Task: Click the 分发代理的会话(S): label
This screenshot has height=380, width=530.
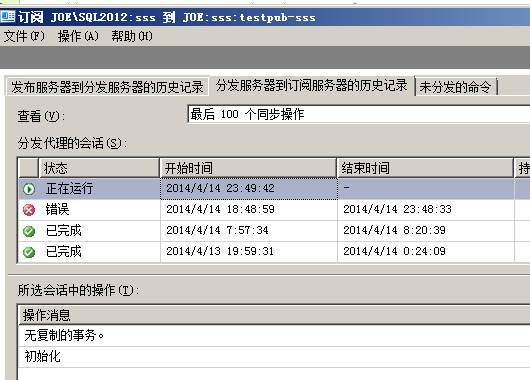Action: [x=72, y=143]
